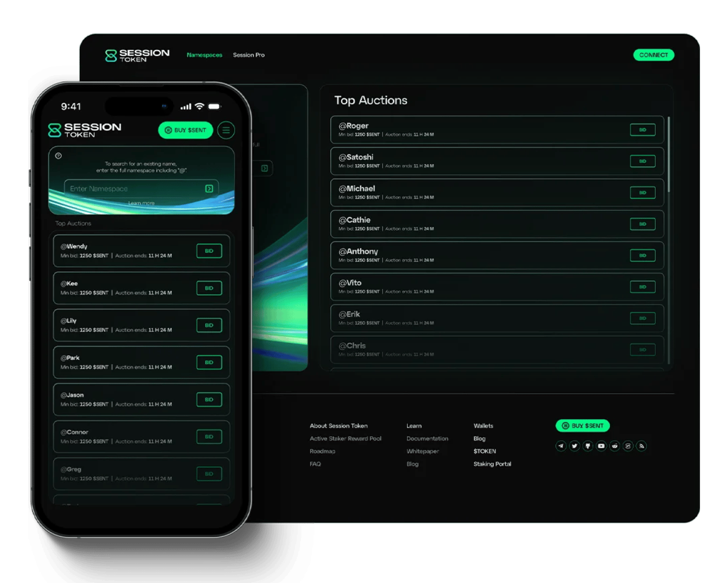Select the @Roger namespace title
728x583 pixels.
(353, 126)
